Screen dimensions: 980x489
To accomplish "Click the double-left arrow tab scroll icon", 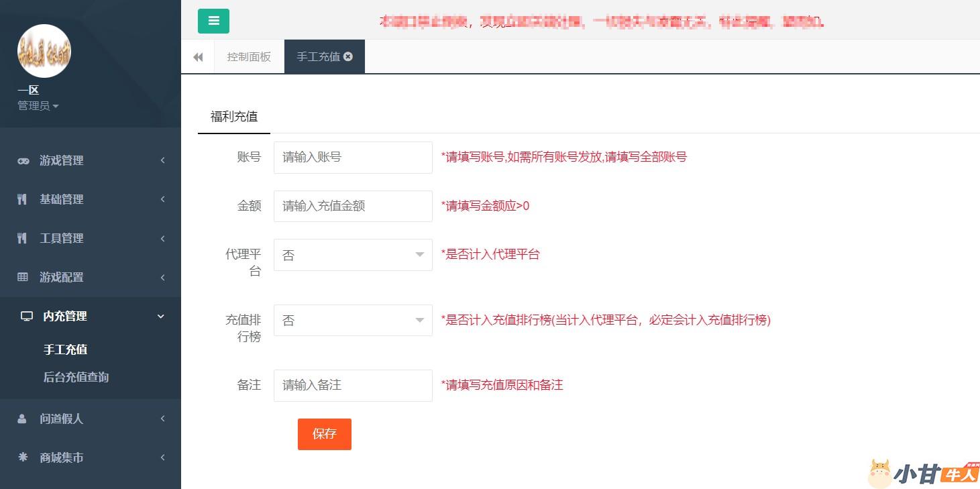I will (198, 57).
